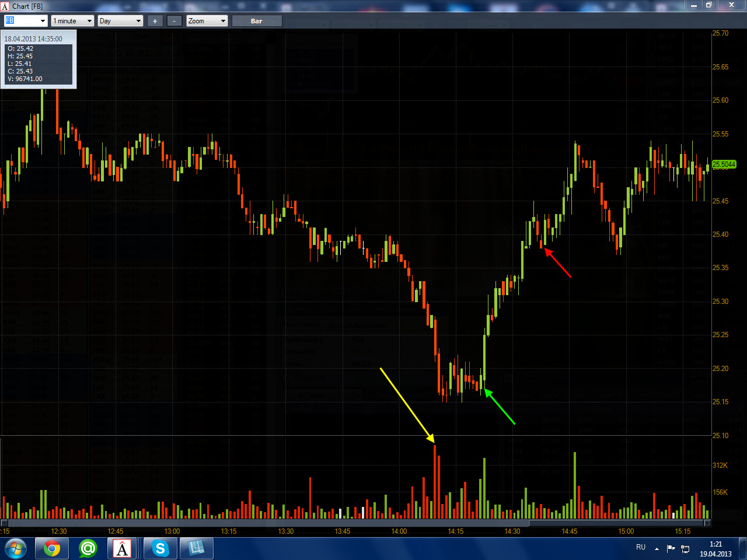Open the green Mail.Ru Agent icon
This screenshot has height=560, width=747.
[x=88, y=549]
